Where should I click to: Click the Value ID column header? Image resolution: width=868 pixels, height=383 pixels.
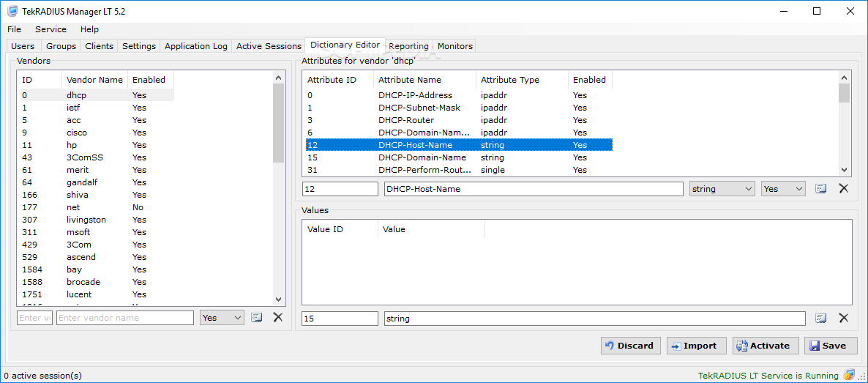pos(340,229)
